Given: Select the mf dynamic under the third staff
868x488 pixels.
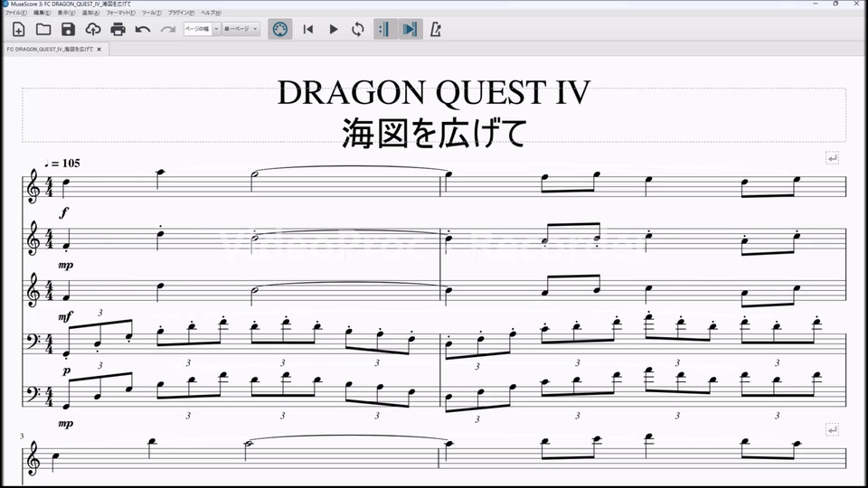Looking at the screenshot, I should click(65, 316).
